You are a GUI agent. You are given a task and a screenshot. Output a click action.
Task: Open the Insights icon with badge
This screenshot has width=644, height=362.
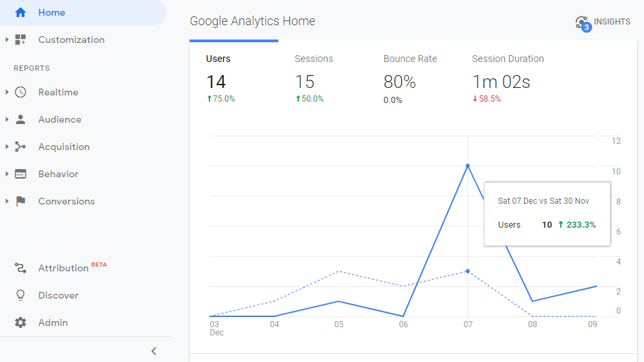[583, 23]
